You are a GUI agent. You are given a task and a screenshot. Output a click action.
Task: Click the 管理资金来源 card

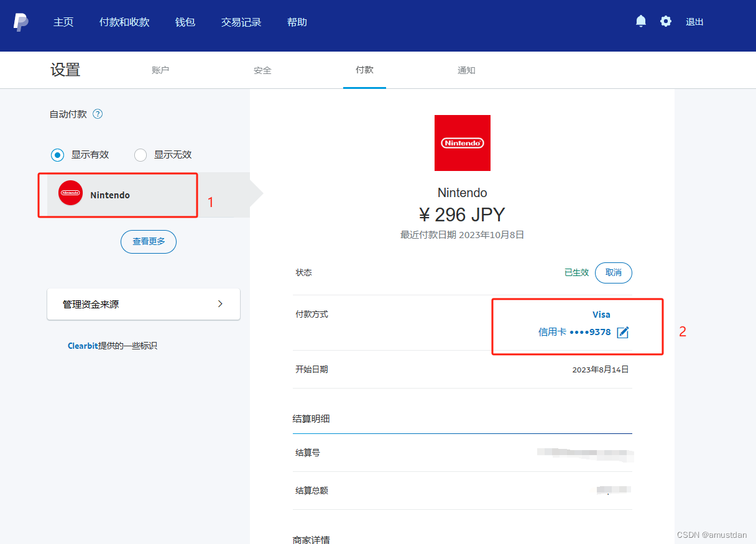pyautogui.click(x=144, y=304)
